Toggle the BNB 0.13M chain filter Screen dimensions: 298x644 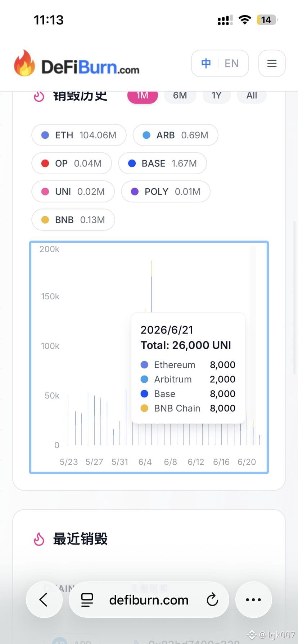[x=73, y=220]
